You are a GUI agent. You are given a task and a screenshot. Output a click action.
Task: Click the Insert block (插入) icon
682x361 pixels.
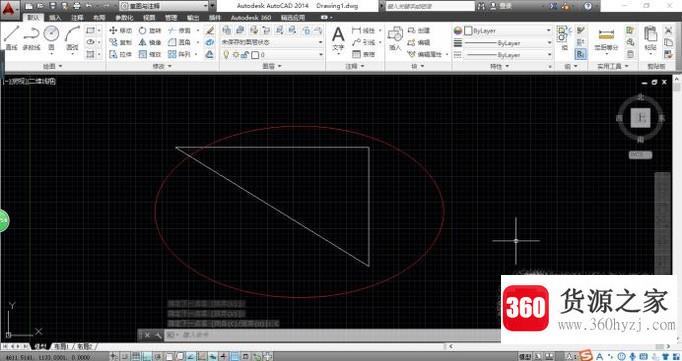[395, 38]
